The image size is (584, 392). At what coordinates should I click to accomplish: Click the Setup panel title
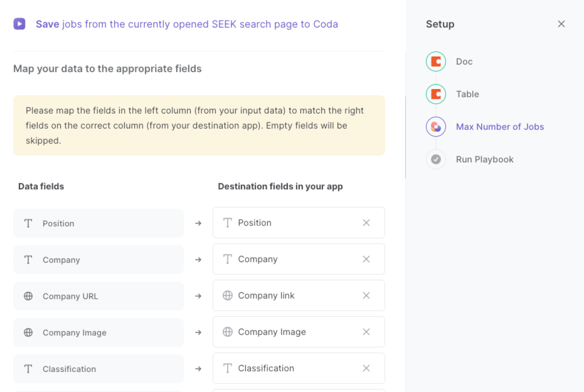point(440,24)
